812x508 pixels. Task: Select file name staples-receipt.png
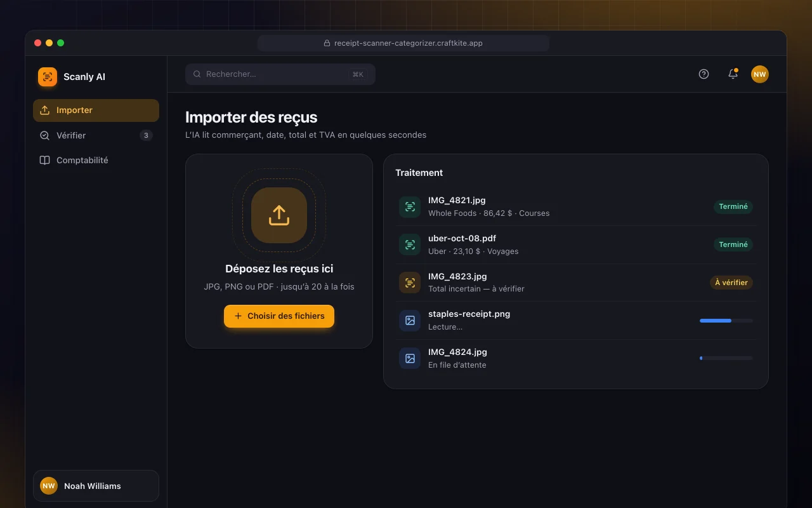tap(469, 314)
